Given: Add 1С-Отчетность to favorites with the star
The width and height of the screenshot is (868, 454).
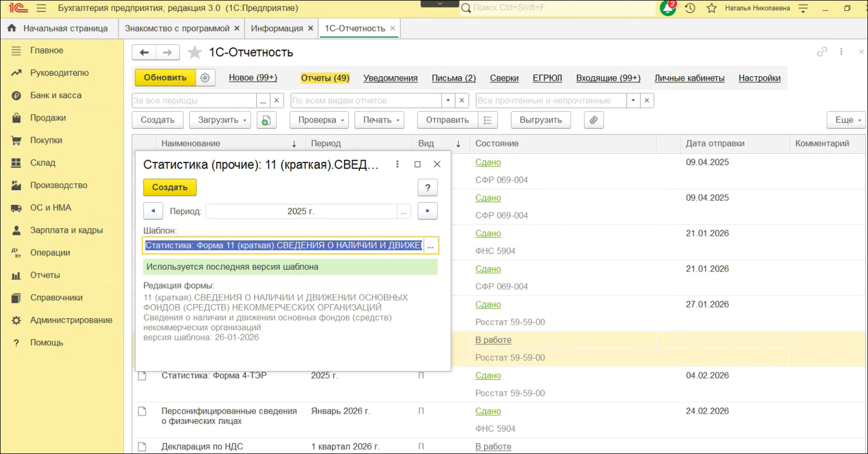Looking at the screenshot, I should tap(195, 52).
